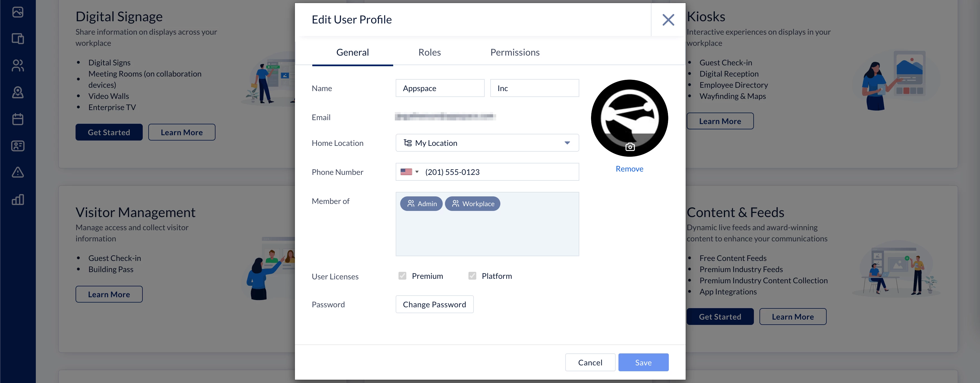Viewport: 980px width, 383px height.
Task: Switch to the Roles tab
Action: [x=429, y=53]
